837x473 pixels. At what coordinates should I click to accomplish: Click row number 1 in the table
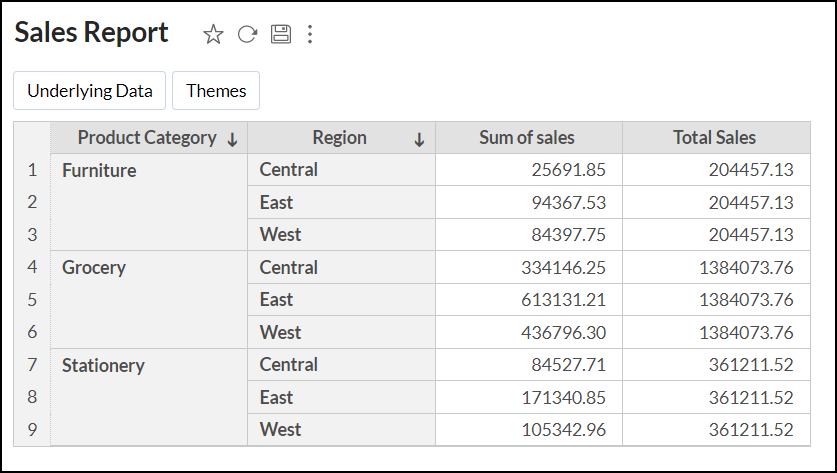[31, 170]
